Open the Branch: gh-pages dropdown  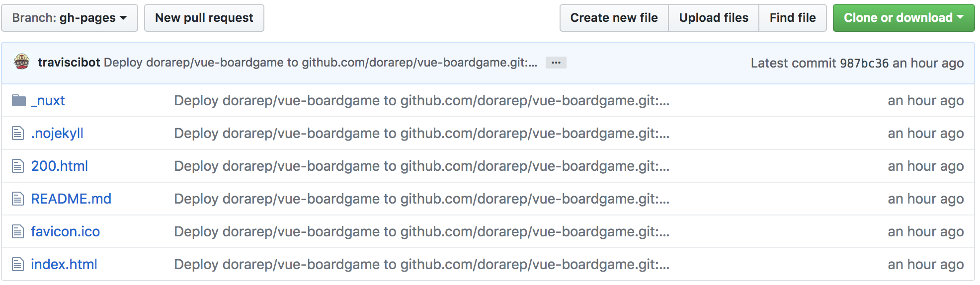tap(70, 18)
